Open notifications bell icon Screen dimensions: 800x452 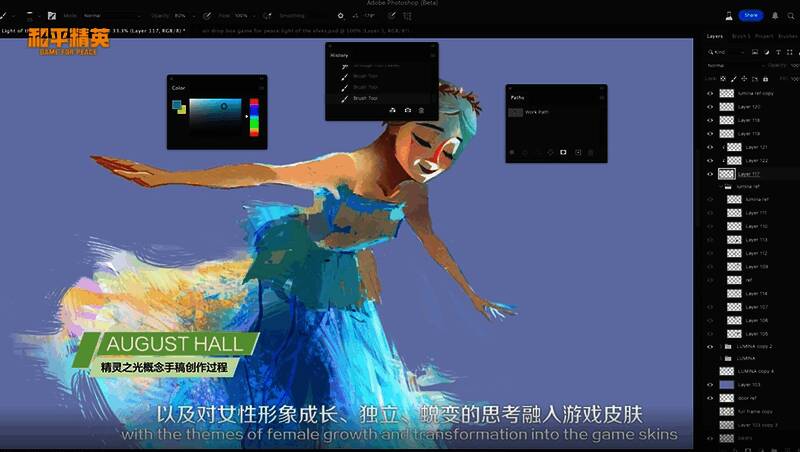pos(775,16)
